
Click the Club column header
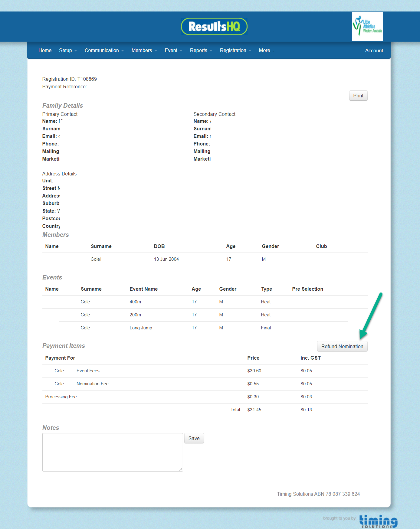(321, 246)
